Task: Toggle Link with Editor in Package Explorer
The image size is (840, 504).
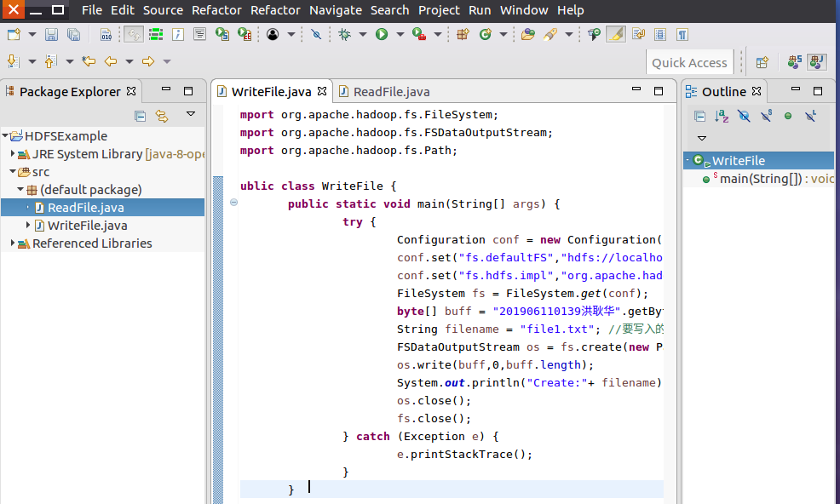Action: coord(162,116)
